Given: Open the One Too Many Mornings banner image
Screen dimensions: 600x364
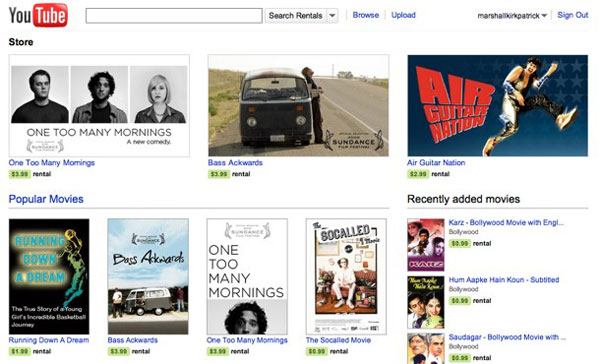Looking at the screenshot, I should pos(99,105).
